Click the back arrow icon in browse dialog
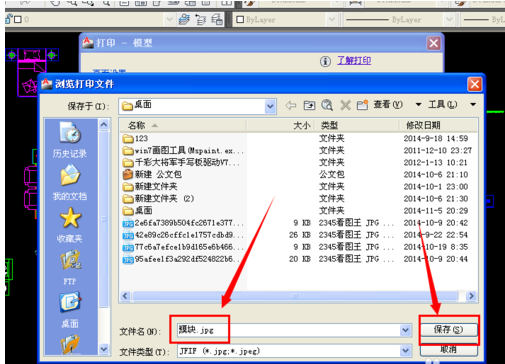Viewport: 505px width, 364px height. 291,106
